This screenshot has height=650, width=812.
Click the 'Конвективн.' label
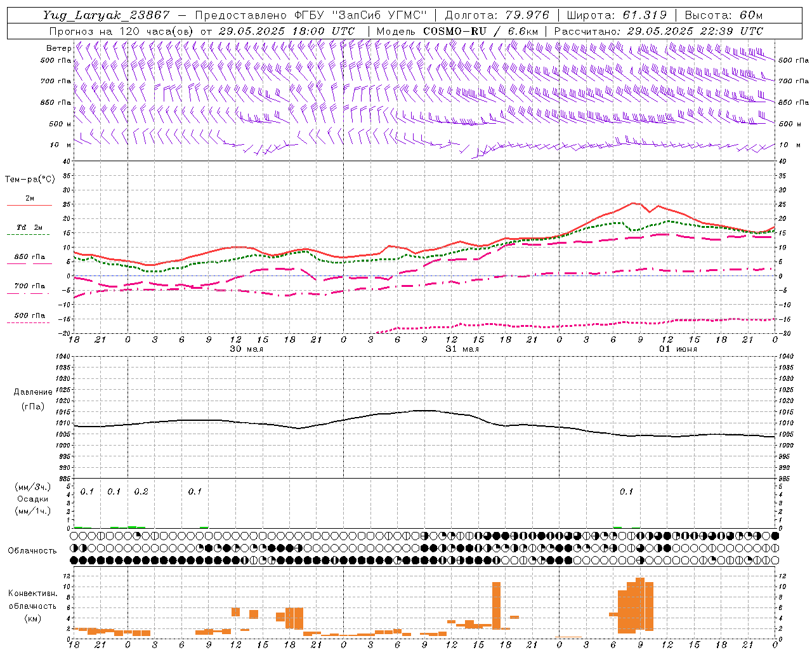tap(33, 594)
